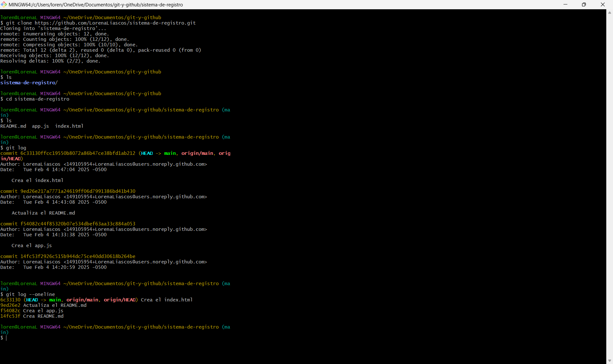Click the date line 'Tue Feb 4 14:43:08 2025'
The height and width of the screenshot is (364, 613).
[x=56, y=202]
